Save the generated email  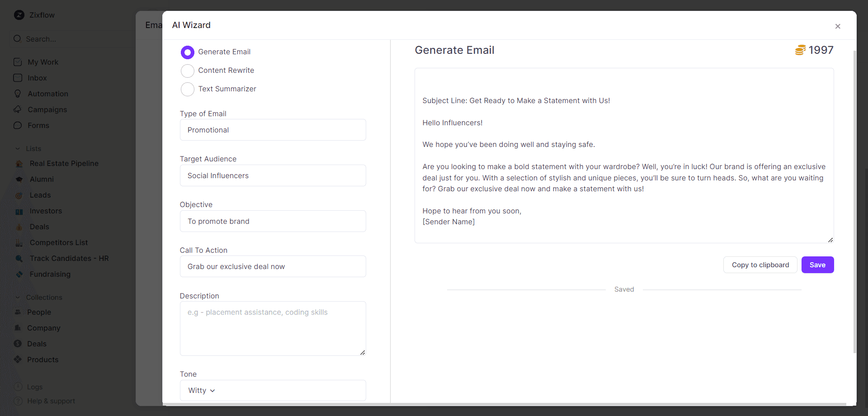pos(817,265)
